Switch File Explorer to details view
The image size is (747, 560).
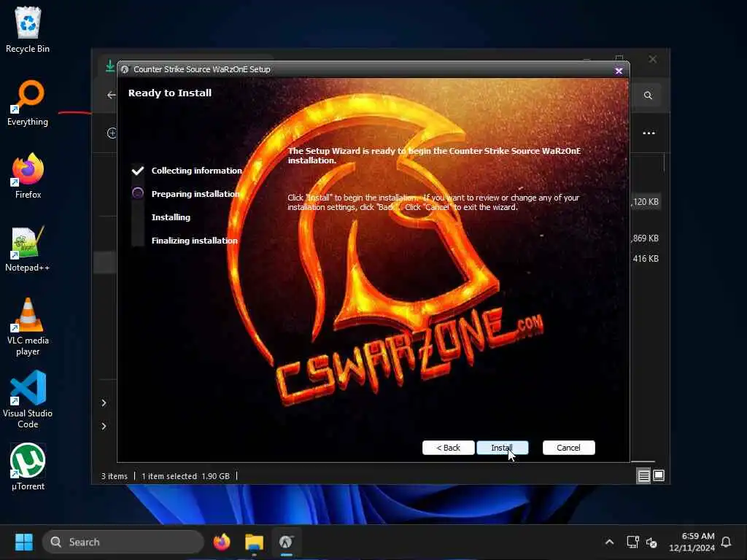tap(643, 475)
